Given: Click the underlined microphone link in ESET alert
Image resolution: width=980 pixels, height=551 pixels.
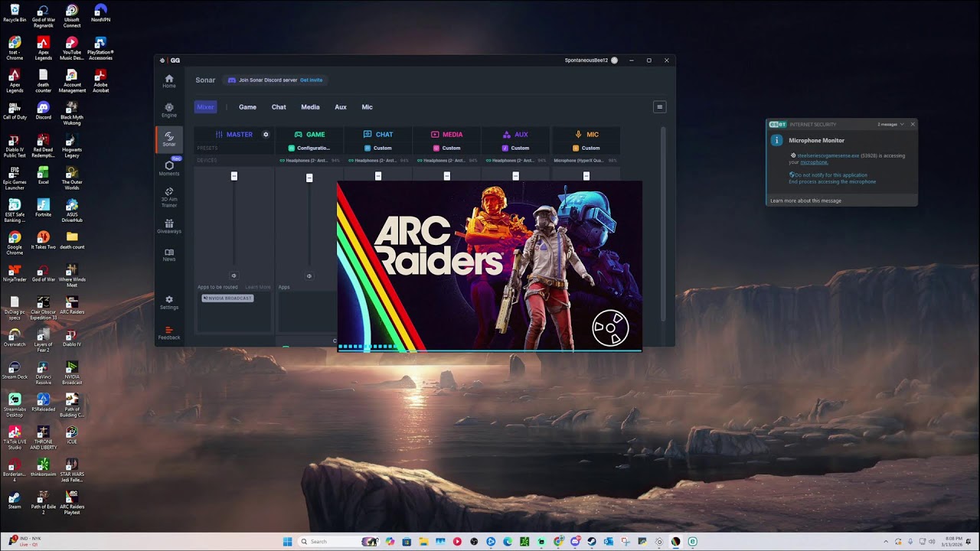Looking at the screenshot, I should [x=814, y=162].
